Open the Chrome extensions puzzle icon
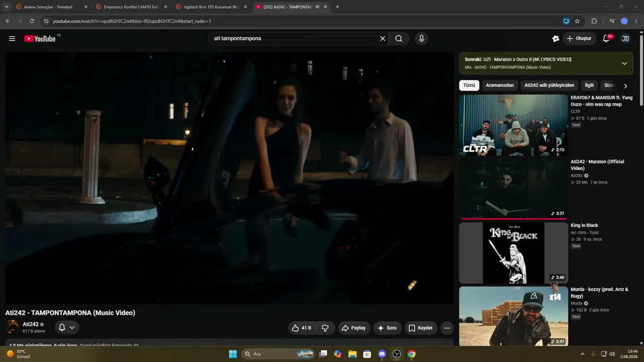Viewport: 644px width, 362px height. coord(594,21)
